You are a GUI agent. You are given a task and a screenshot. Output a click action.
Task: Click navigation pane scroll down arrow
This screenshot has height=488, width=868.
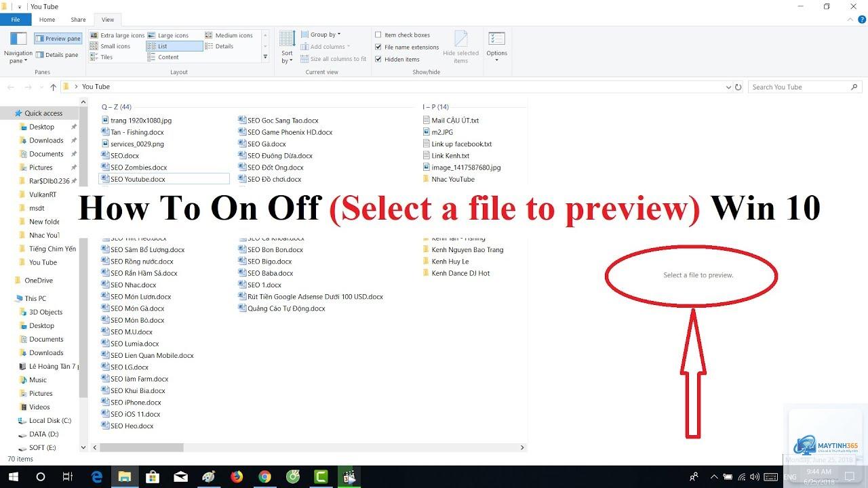tap(84, 447)
